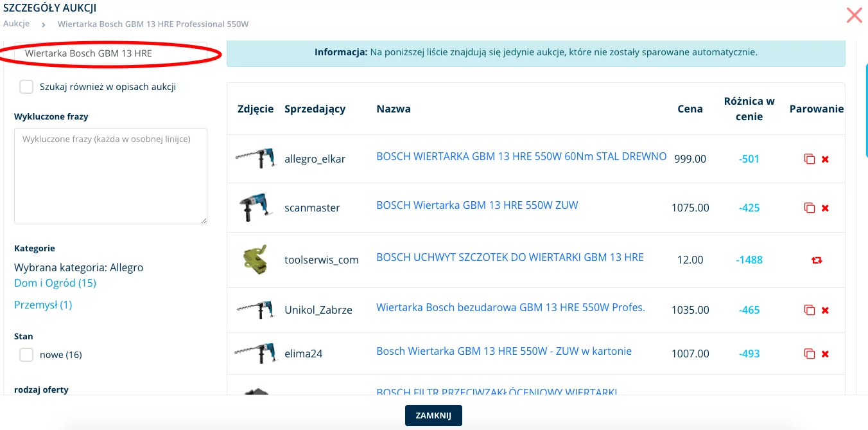
Task: Open 'BOSCH WIERTARKA GBM 13 HRE 550W 60Nm' auction
Action: click(521, 156)
